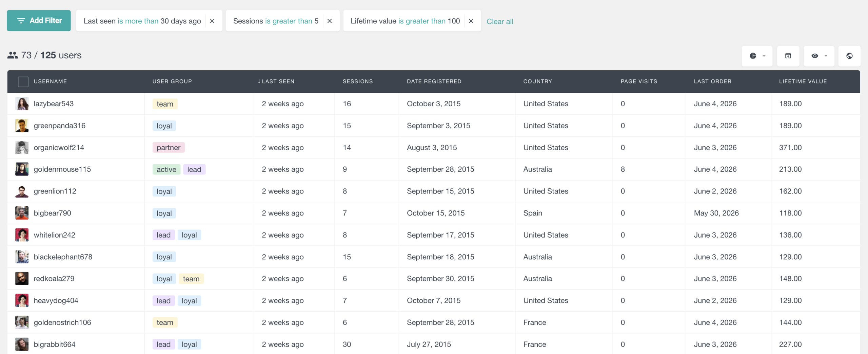Click the active tag on goldenmouse115

pos(166,169)
